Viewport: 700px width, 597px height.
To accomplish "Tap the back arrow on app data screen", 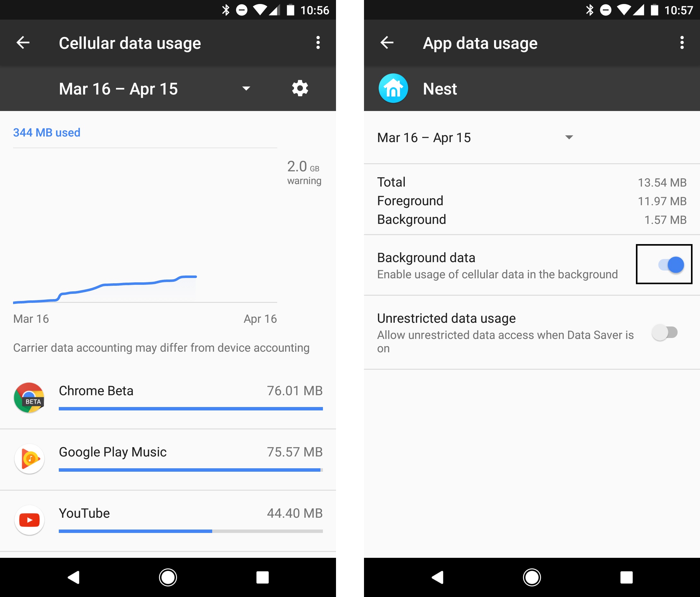I will [384, 43].
